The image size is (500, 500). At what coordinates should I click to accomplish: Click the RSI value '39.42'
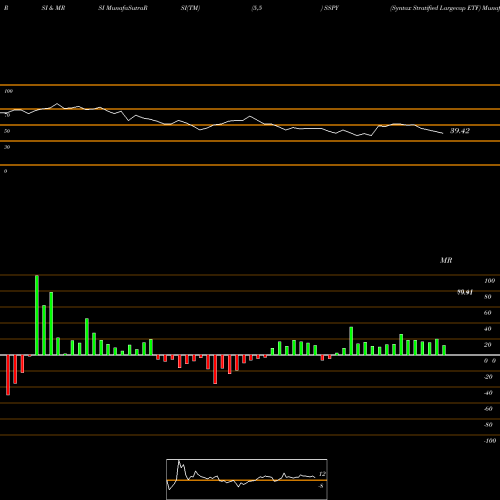[460, 131]
